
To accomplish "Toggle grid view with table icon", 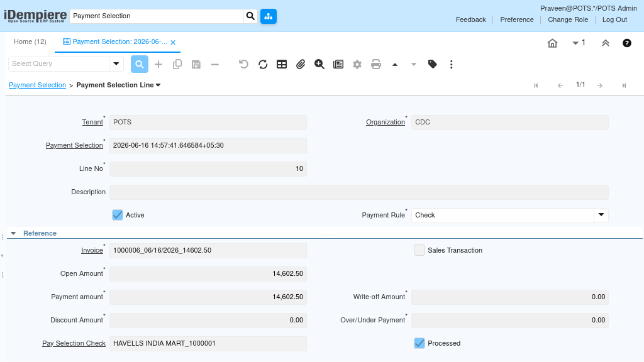I will pyautogui.click(x=282, y=65).
